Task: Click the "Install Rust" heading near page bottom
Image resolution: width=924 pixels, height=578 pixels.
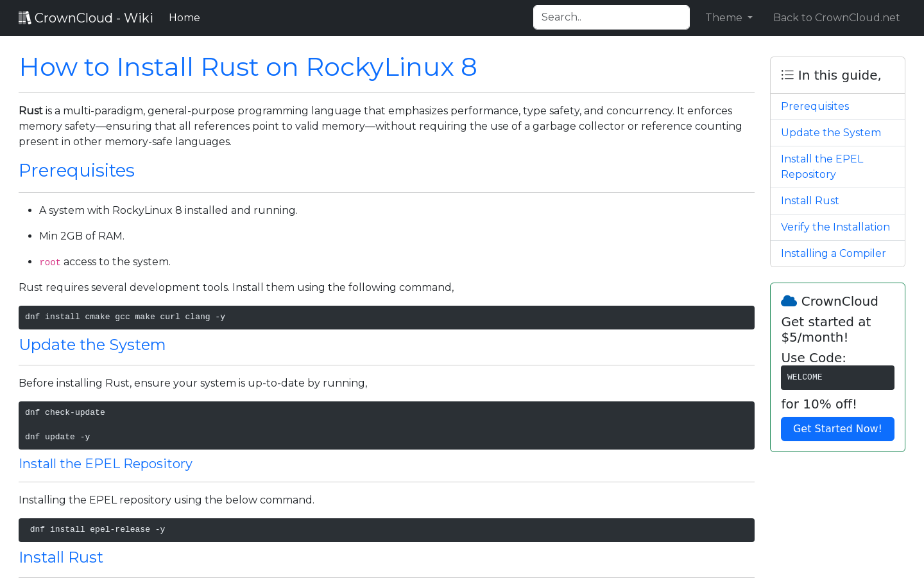Action: click(x=60, y=557)
